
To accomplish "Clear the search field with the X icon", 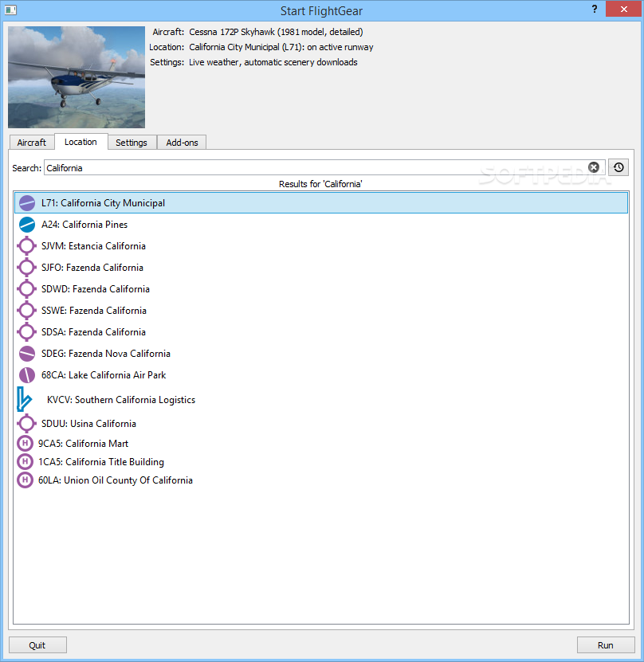I will [593, 167].
